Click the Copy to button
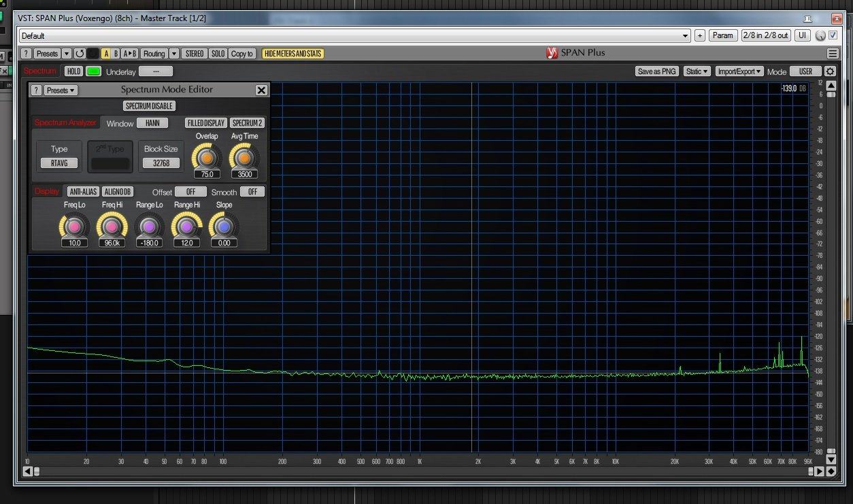853x504 pixels. 241,53
